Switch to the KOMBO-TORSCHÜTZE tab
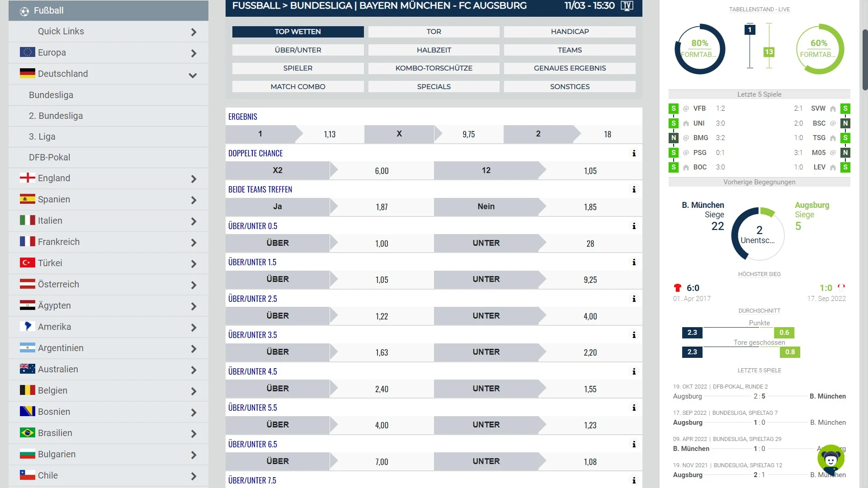868x488 pixels. click(434, 68)
